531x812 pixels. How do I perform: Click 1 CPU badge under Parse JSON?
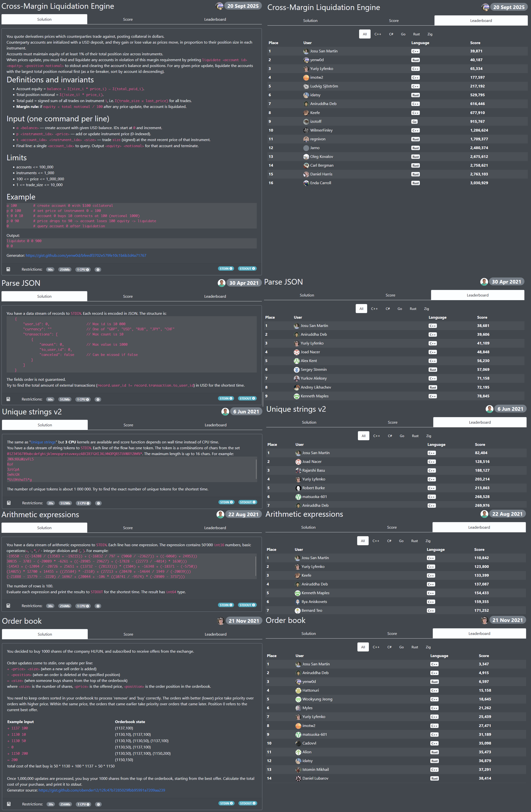(83, 400)
